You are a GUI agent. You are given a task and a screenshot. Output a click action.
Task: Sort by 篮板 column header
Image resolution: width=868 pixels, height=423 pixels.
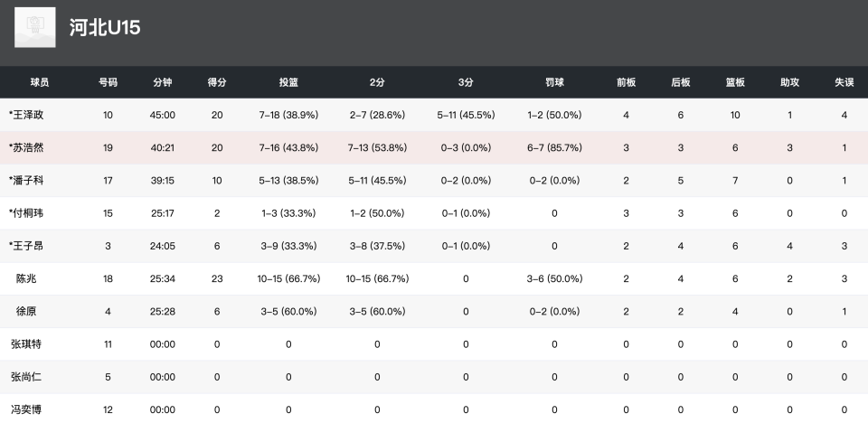coord(735,82)
